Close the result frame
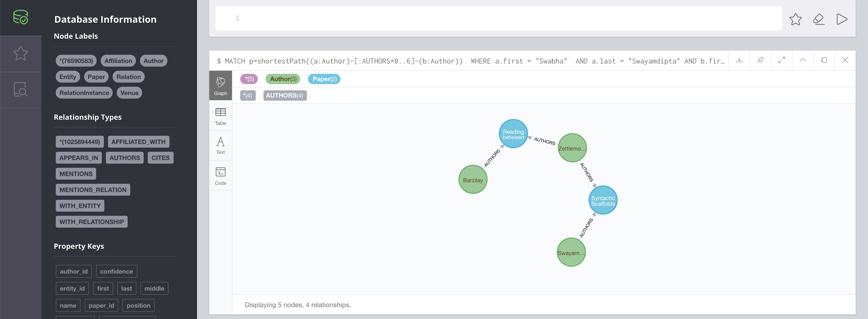This screenshot has height=319, width=868. pyautogui.click(x=845, y=60)
